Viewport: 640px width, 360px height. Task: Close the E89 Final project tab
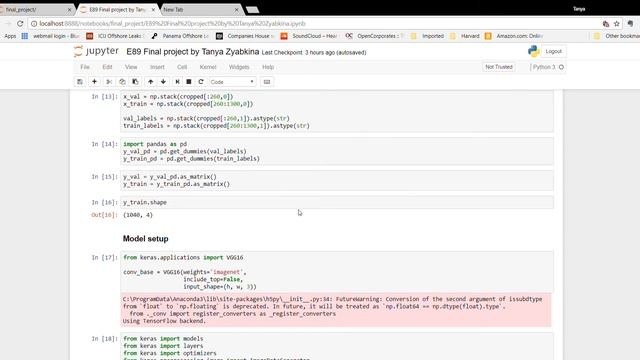click(x=153, y=9)
